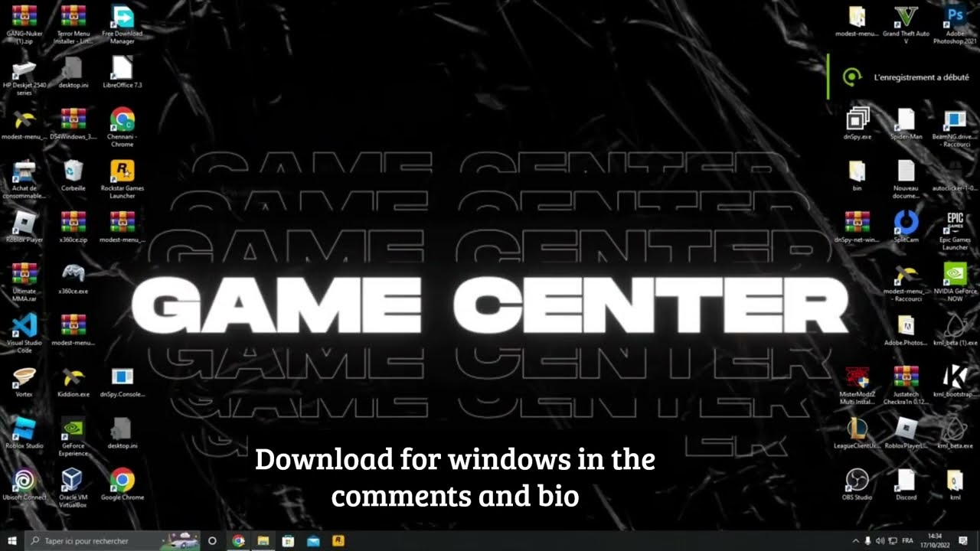
Task: Open LibreOffice 7.3 shortcut
Action: (x=122, y=73)
